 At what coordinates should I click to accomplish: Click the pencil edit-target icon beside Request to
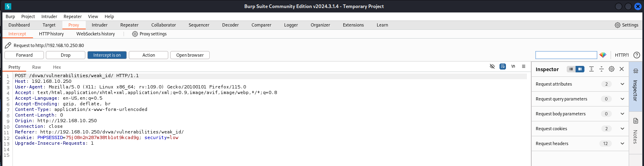click(8, 45)
